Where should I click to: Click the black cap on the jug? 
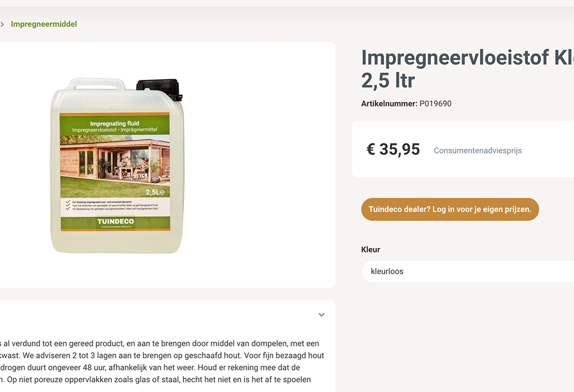pyautogui.click(x=159, y=89)
